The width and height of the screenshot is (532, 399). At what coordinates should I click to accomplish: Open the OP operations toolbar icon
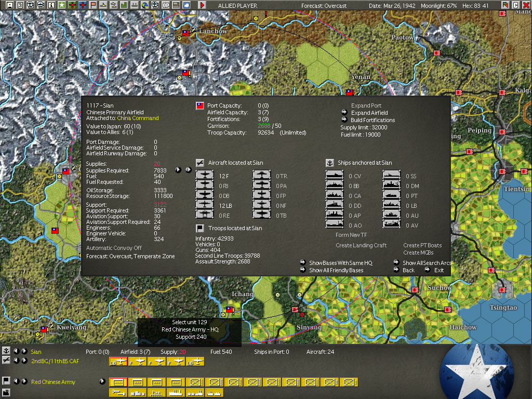click(166, 5)
